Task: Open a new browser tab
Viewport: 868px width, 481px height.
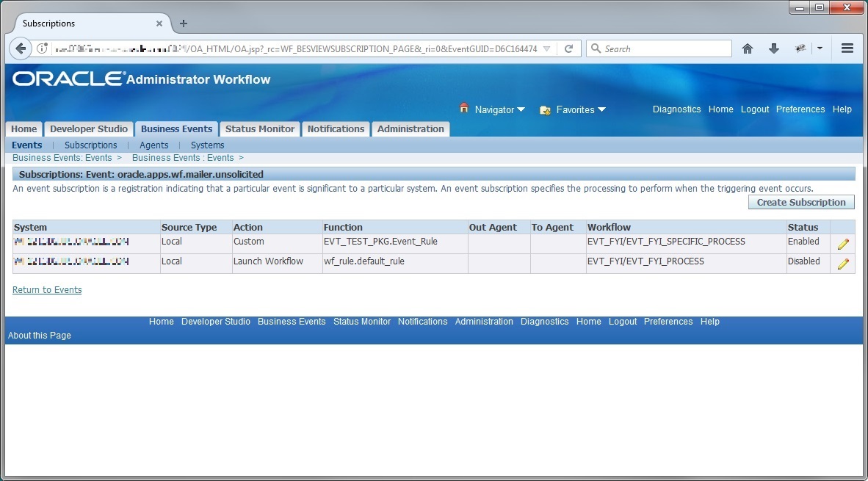Action: pos(184,23)
